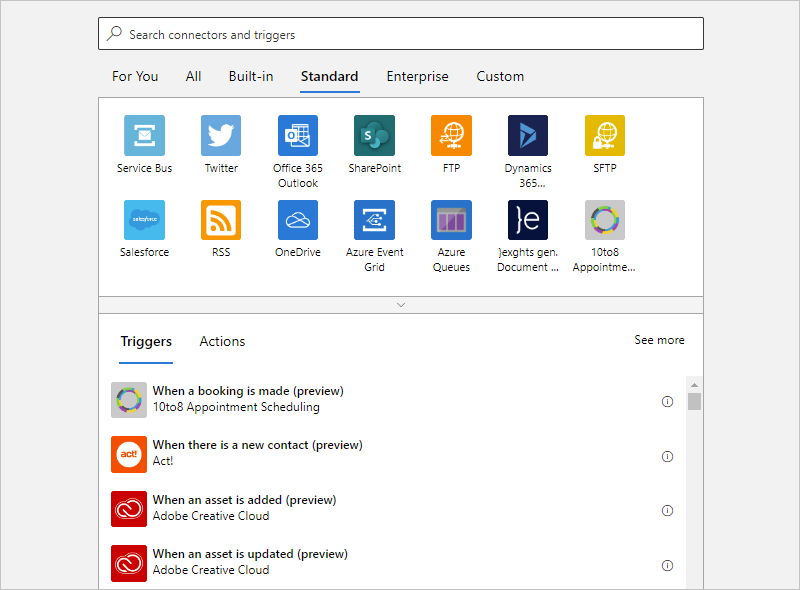Screen dimensions: 800x590
Task: Click the scrollbar up arrow
Action: click(x=694, y=385)
